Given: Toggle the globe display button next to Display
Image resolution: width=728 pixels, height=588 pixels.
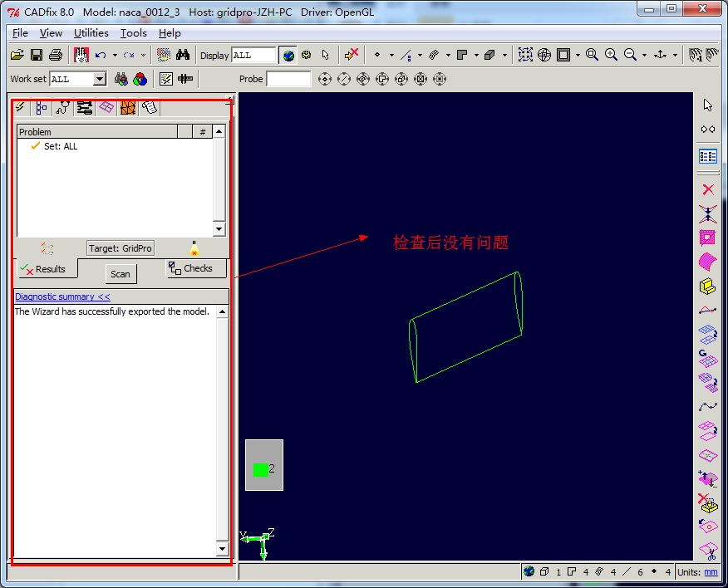Looking at the screenshot, I should (x=288, y=56).
